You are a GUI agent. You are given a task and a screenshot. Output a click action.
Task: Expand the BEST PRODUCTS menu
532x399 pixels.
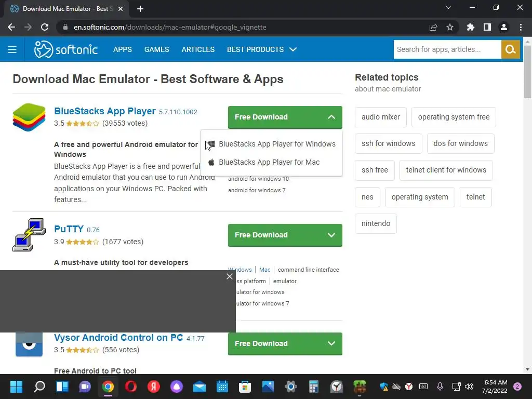coord(262,49)
